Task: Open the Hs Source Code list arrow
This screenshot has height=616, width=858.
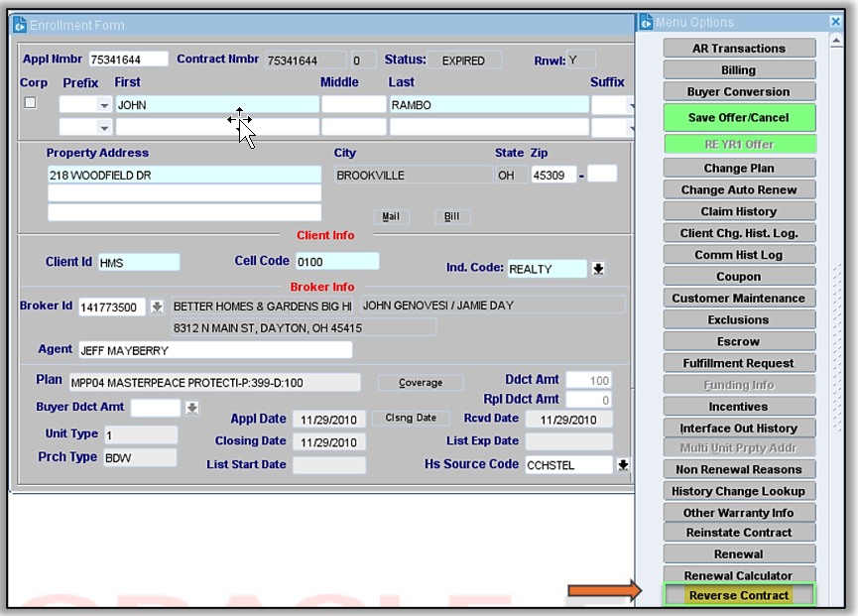Action: pos(623,464)
